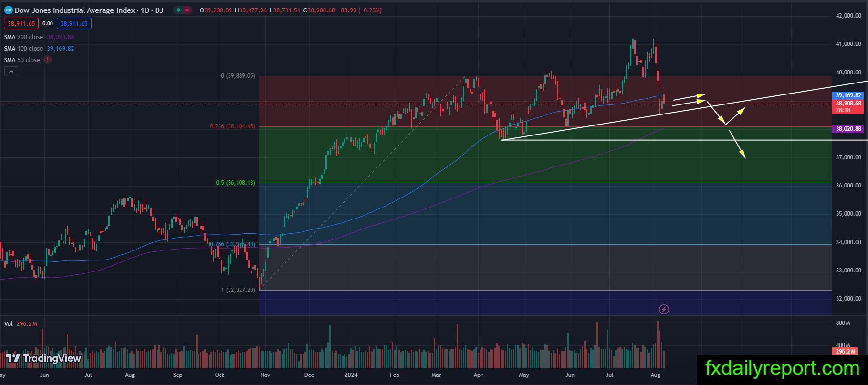
Task: Click the 800M volume scale label
Action: 843,323
